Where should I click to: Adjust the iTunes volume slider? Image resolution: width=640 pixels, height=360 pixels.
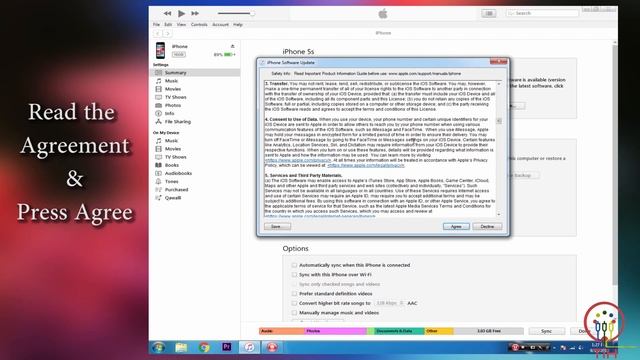(236, 13)
